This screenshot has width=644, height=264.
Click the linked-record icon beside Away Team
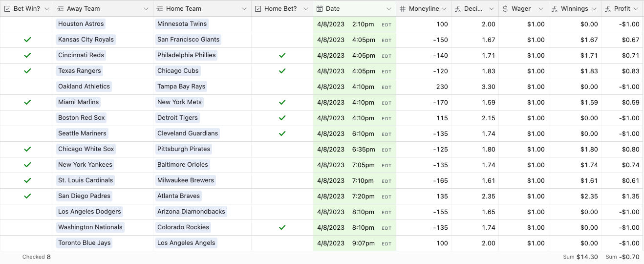pyautogui.click(x=61, y=9)
